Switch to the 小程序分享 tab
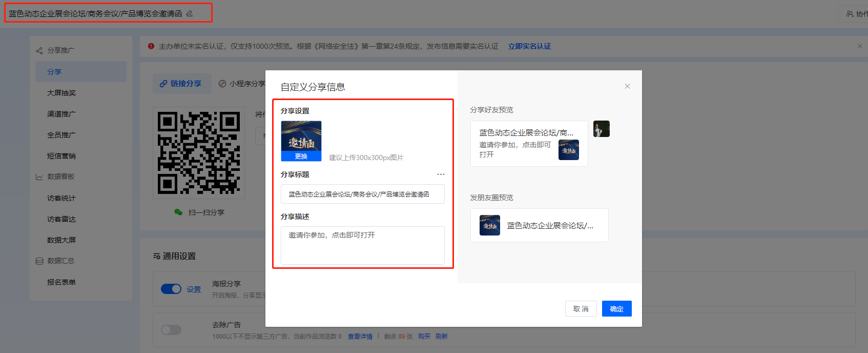The image size is (868, 353). 242,84
